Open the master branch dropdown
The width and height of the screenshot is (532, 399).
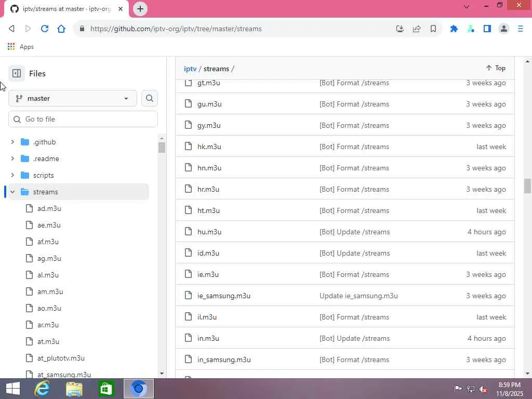point(73,98)
